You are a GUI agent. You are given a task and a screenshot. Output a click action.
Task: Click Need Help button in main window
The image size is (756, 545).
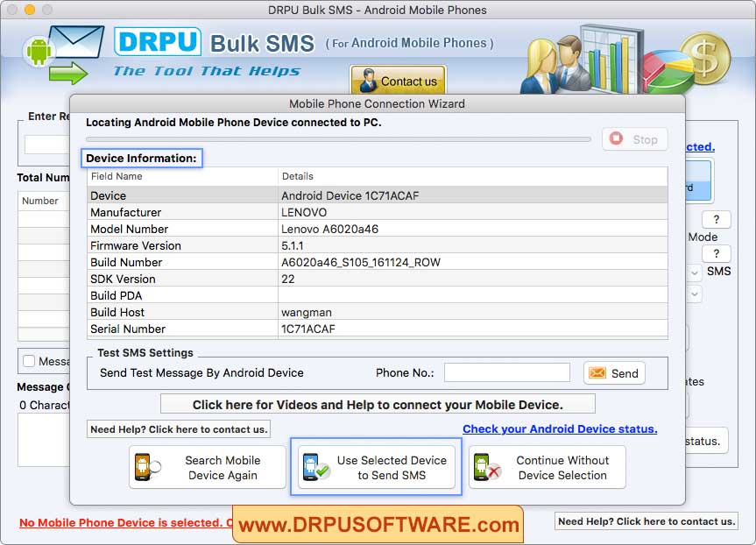coord(646,520)
